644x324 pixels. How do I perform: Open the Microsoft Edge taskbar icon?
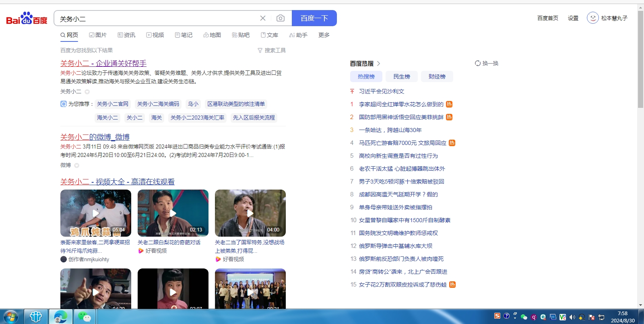coord(61,317)
